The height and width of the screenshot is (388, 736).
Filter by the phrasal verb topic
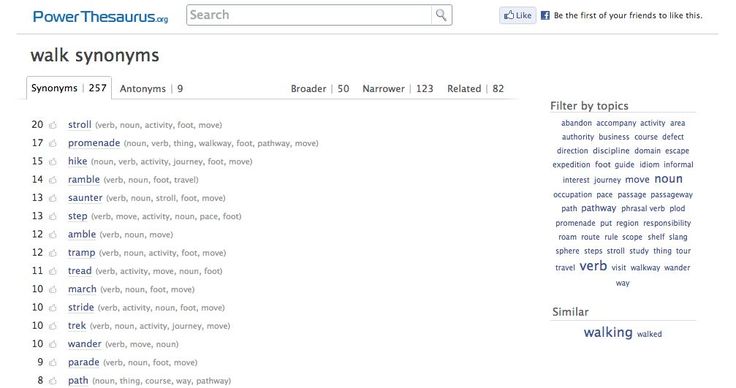643,208
